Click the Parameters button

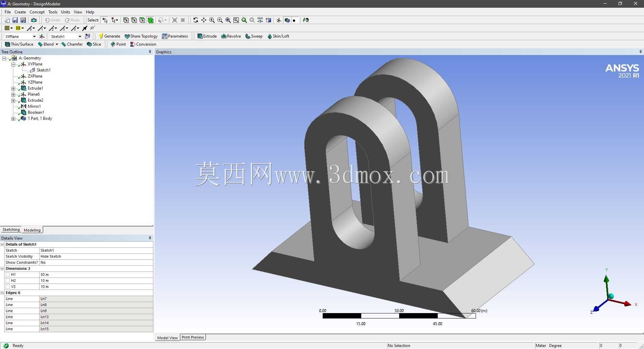tap(175, 36)
